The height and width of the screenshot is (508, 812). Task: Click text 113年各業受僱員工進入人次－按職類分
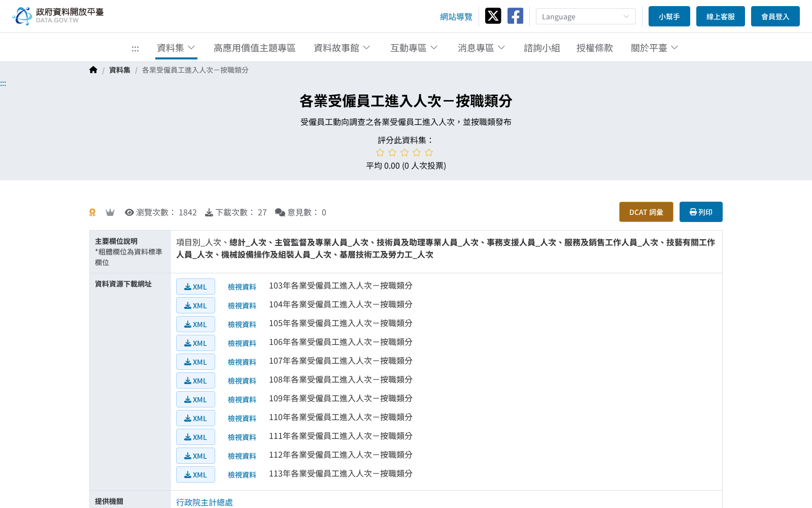click(x=341, y=473)
